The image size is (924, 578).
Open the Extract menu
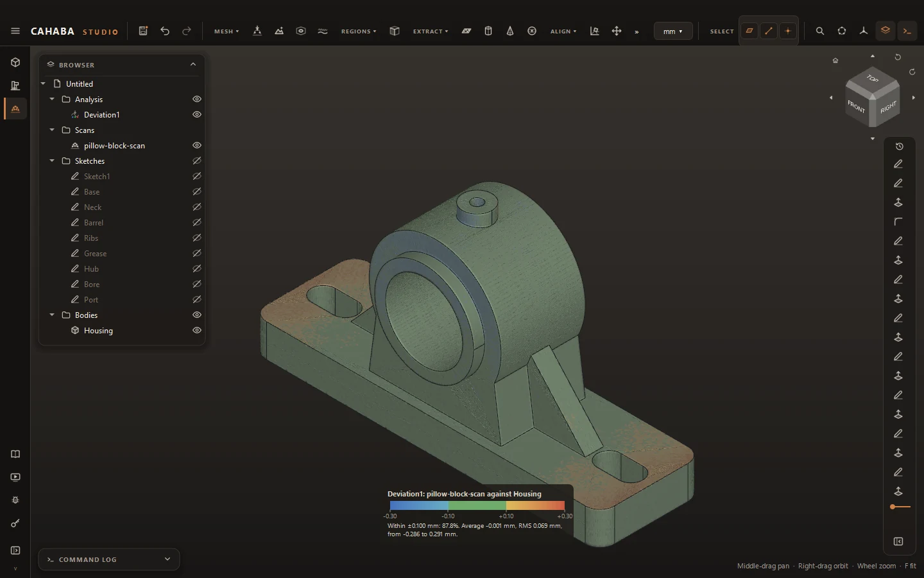[x=431, y=31]
